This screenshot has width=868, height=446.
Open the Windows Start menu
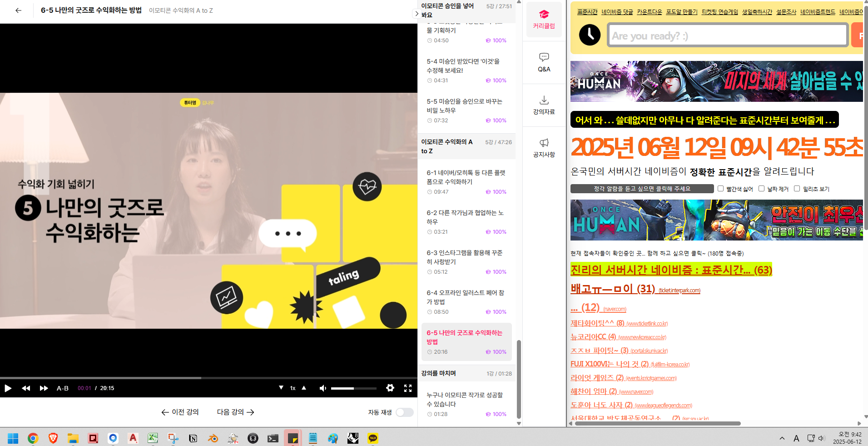point(13,438)
